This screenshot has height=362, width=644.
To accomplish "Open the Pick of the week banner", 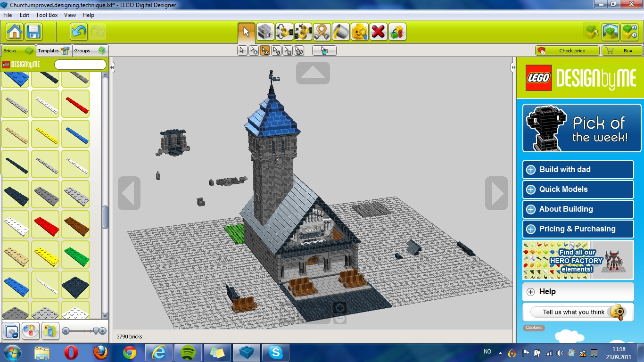I will coord(582,128).
